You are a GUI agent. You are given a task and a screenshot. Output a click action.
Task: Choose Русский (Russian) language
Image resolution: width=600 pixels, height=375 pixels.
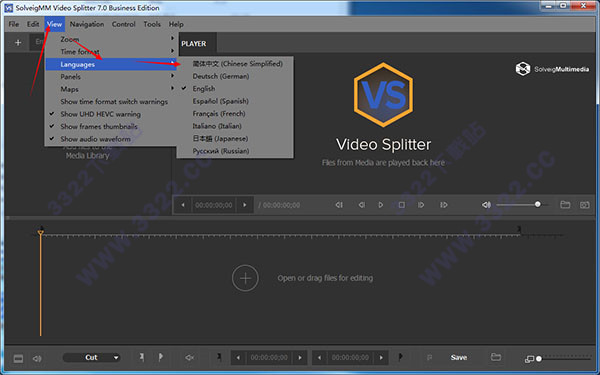point(235,151)
